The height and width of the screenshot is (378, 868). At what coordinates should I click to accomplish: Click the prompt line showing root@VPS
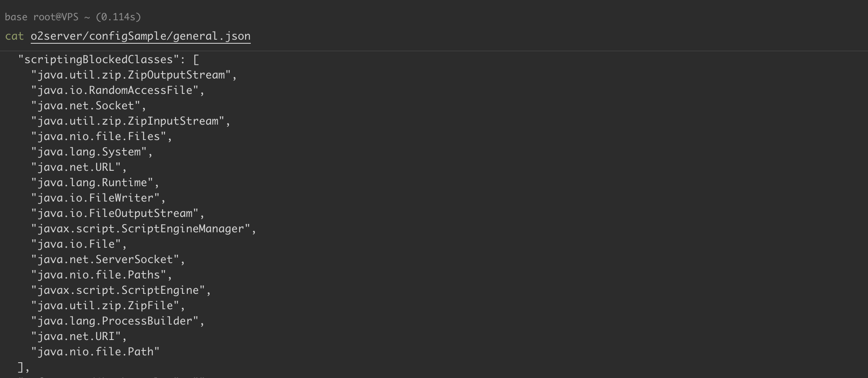(x=72, y=17)
